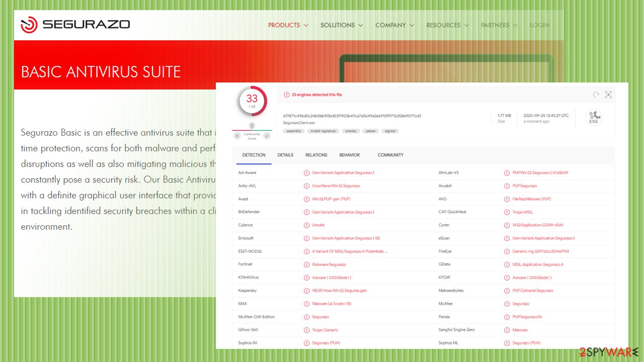Switch to the Relations tab

[316, 155]
